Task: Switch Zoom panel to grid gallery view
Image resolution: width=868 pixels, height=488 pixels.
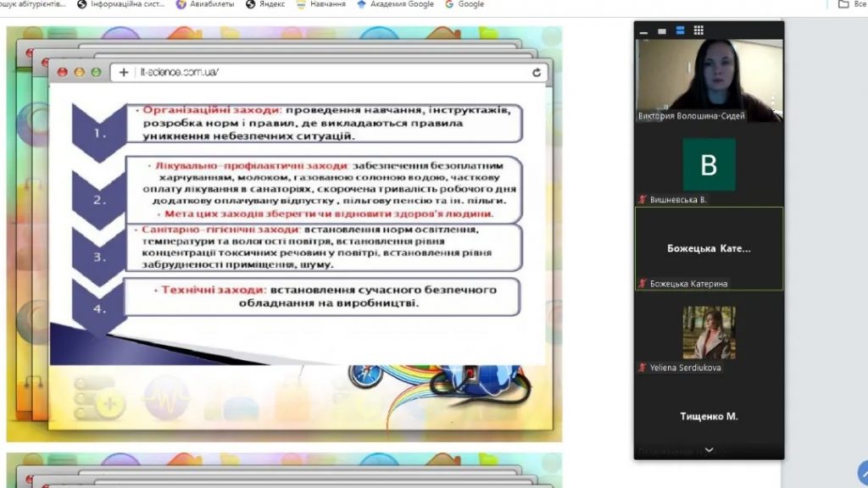Action: click(698, 30)
